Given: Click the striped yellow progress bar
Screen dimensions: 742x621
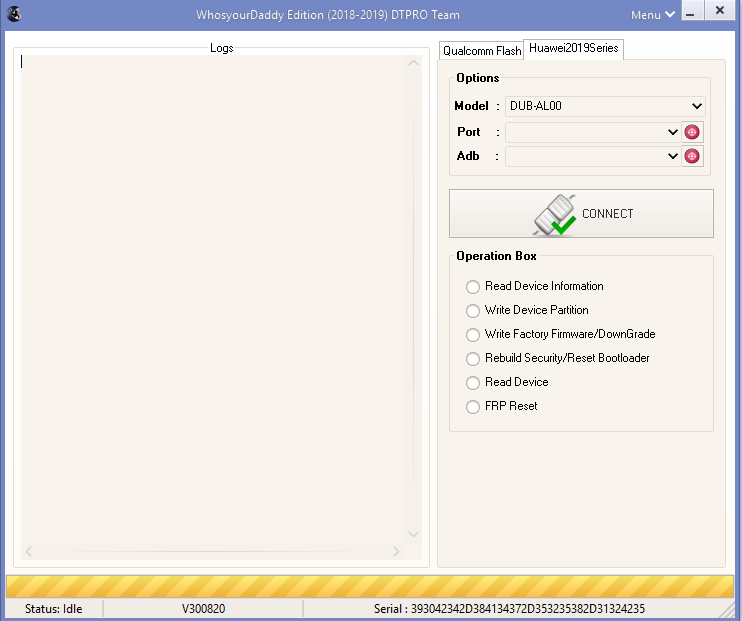Looking at the screenshot, I should click(x=370, y=586).
